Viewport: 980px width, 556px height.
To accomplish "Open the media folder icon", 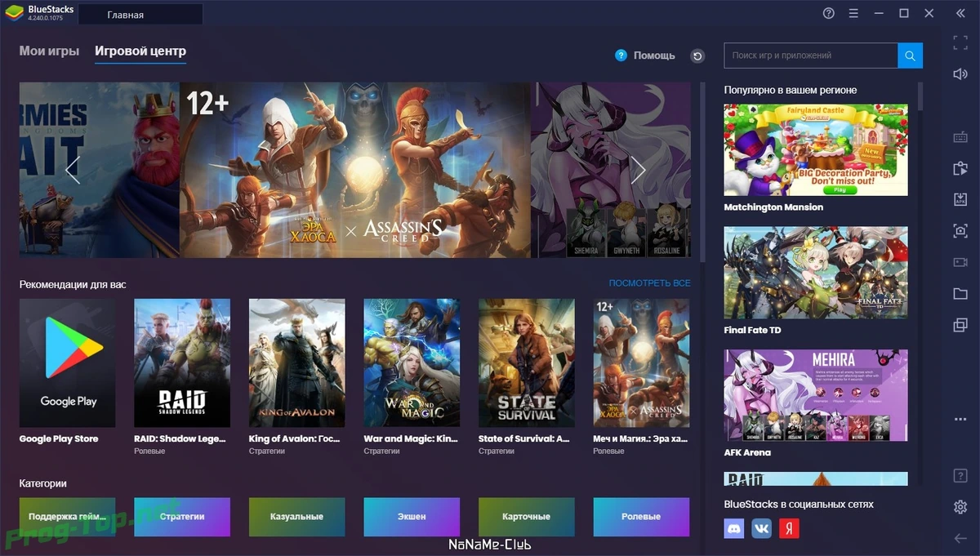I will coord(960,293).
